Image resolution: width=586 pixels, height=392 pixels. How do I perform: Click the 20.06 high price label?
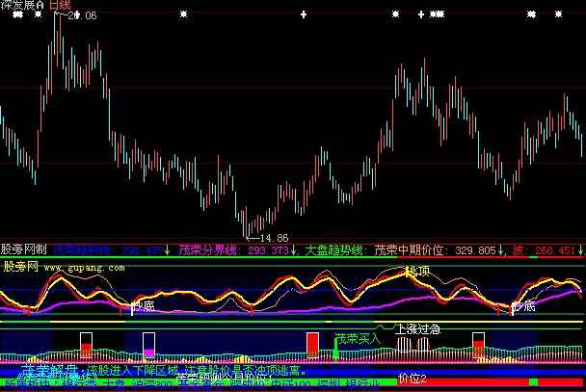pos(82,15)
